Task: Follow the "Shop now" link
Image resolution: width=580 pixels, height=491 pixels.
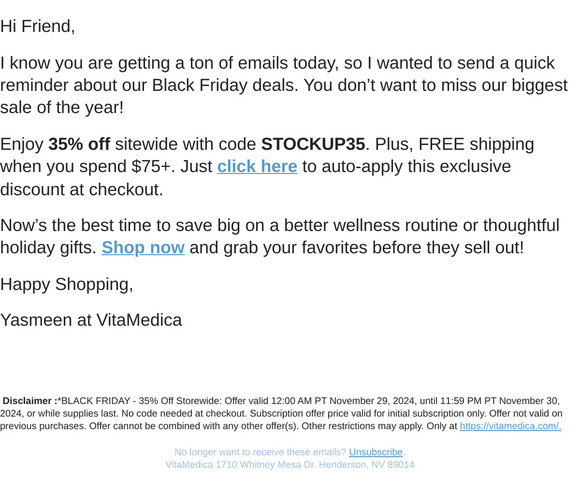Action: point(143,248)
